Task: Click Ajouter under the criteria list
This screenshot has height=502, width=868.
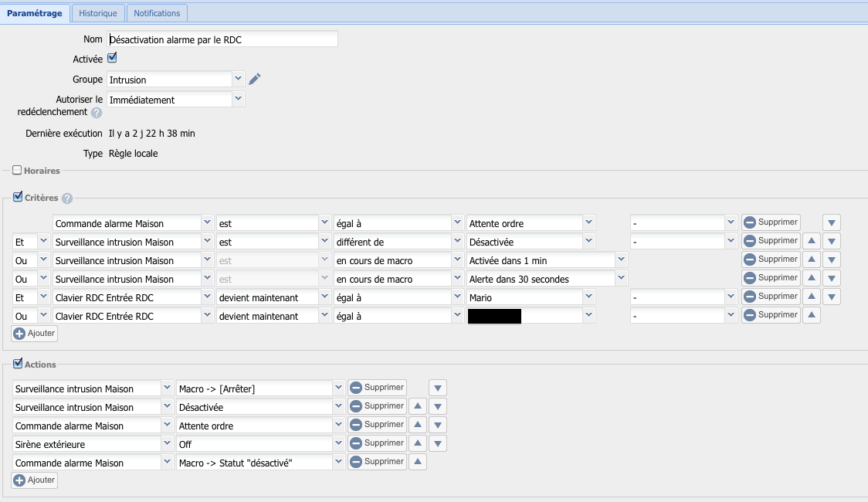Action: tap(34, 334)
